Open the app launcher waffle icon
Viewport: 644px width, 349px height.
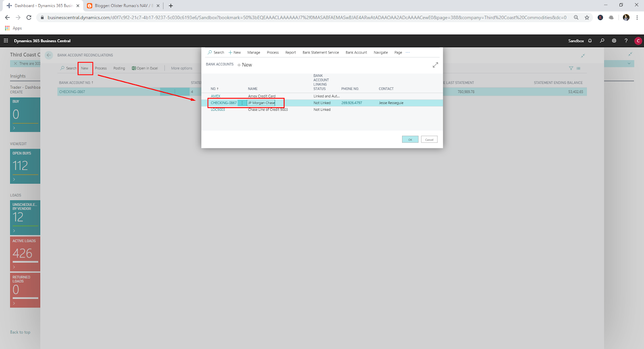[x=6, y=41]
